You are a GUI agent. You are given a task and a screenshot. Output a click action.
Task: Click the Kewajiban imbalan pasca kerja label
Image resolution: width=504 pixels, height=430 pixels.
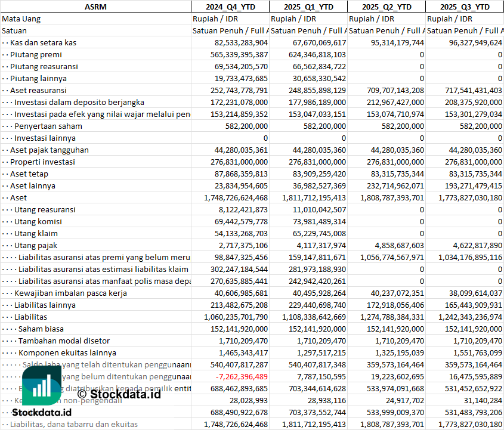[x=70, y=293]
